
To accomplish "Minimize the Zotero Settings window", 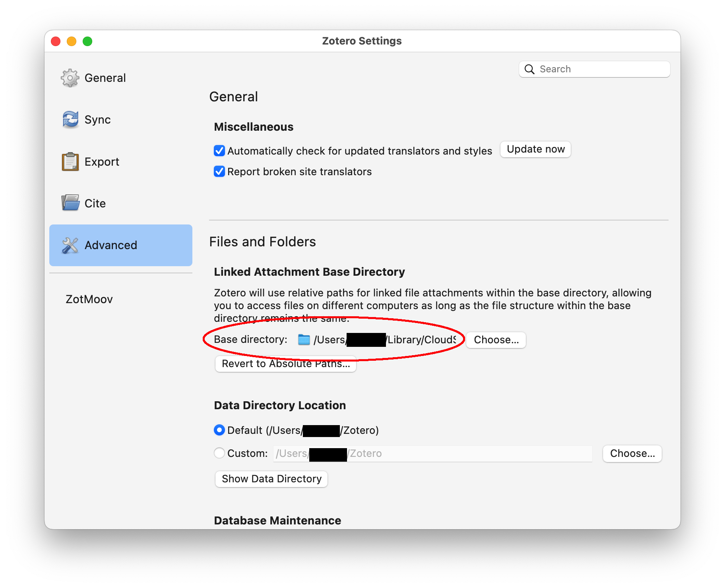I will 72,41.
